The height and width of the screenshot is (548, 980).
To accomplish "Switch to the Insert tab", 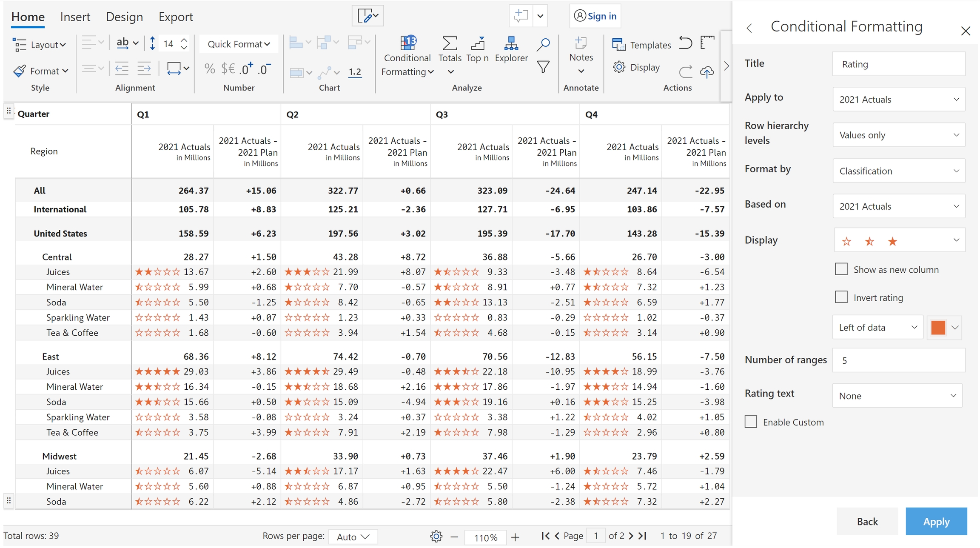I will (75, 17).
